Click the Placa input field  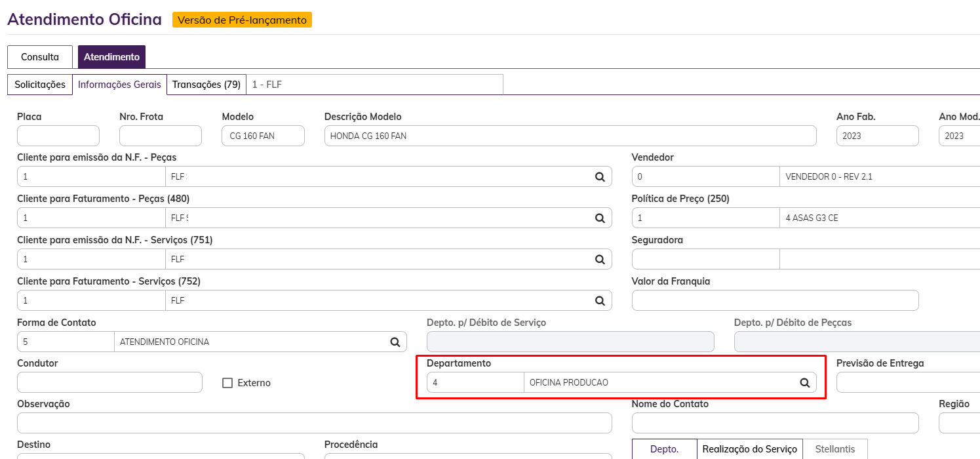pyautogui.click(x=58, y=136)
